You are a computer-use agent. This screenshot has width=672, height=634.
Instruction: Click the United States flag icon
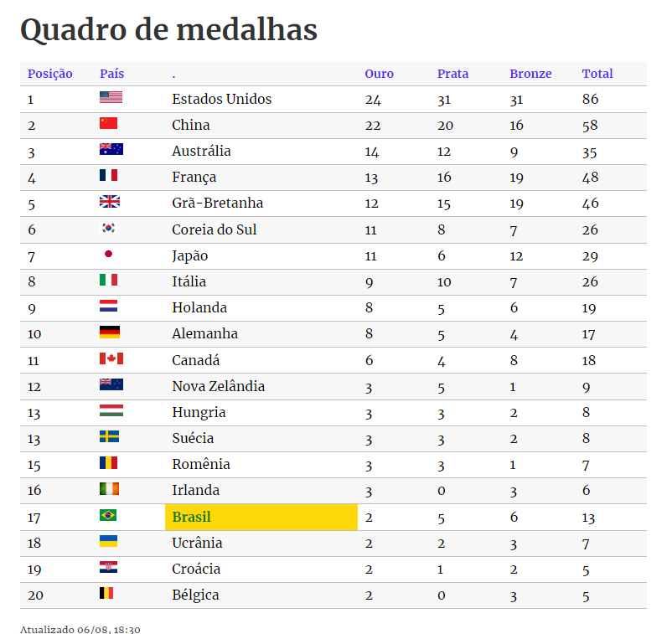click(111, 98)
